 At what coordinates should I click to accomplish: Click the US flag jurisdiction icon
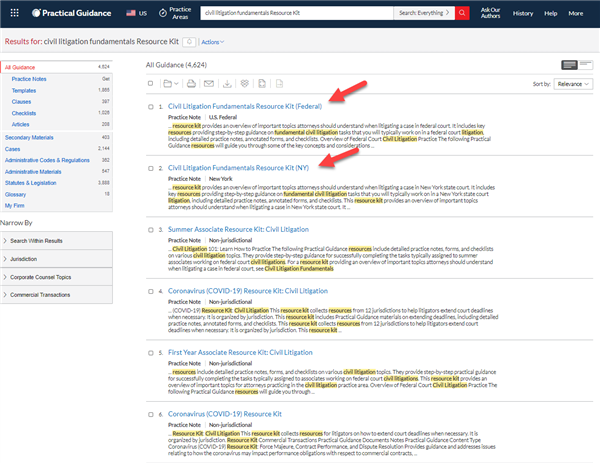click(x=131, y=13)
